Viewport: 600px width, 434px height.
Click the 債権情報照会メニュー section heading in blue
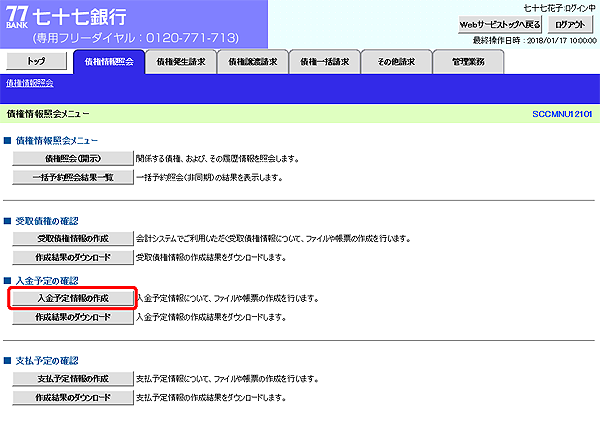pos(57,141)
